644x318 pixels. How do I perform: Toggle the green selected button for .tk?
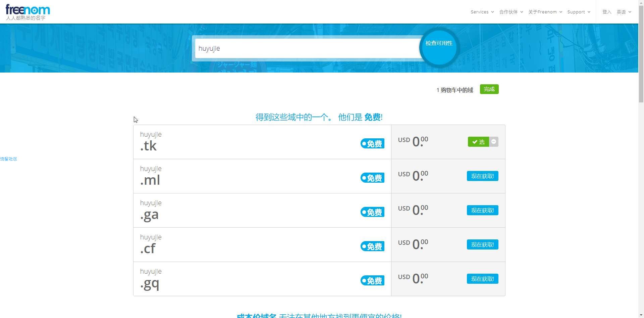pyautogui.click(x=478, y=142)
